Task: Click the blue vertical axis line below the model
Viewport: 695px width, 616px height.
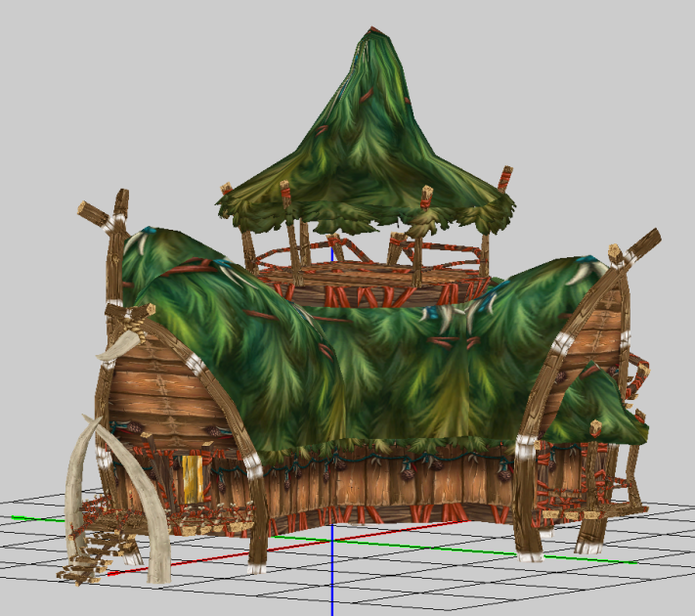Action: pyautogui.click(x=332, y=570)
